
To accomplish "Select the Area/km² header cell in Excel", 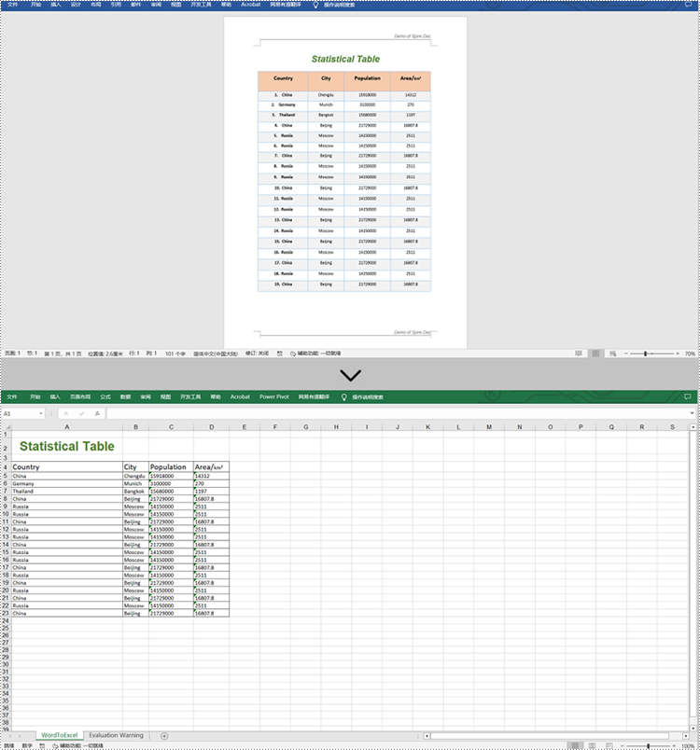I will tap(212, 466).
